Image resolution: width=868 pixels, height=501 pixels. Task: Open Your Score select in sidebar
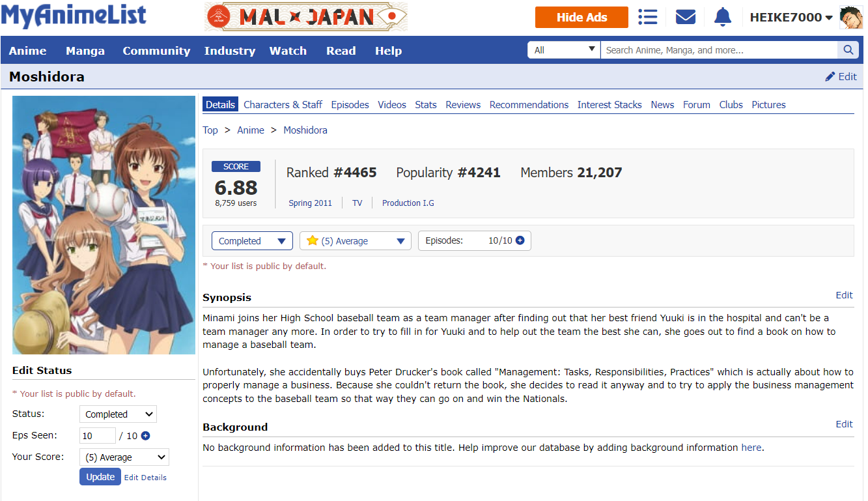click(124, 457)
